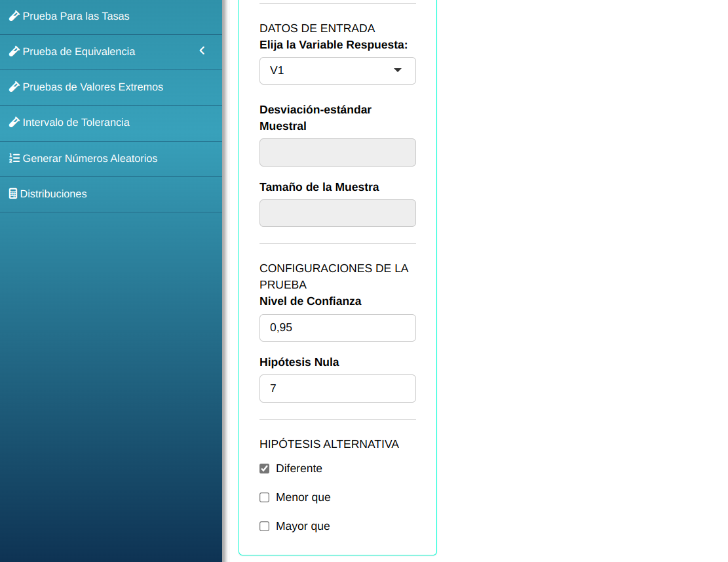
Task: Go to Distribuciones in the sidebar
Action: tap(54, 193)
